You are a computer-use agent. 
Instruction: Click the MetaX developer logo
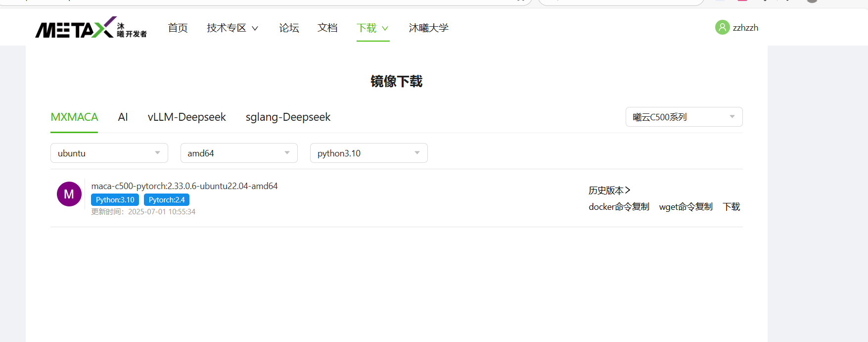(91, 28)
